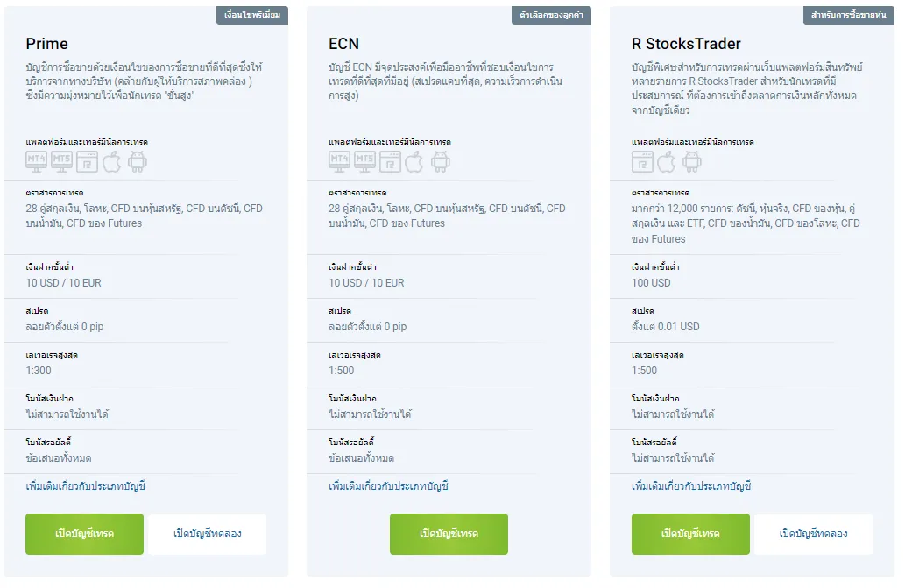905x588 pixels.
Task: Click Prime minimum deposit '10 USD / 10 EUR'
Action: coord(63,283)
